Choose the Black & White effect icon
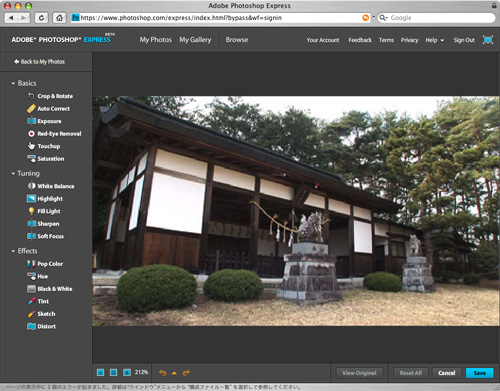 click(31, 289)
